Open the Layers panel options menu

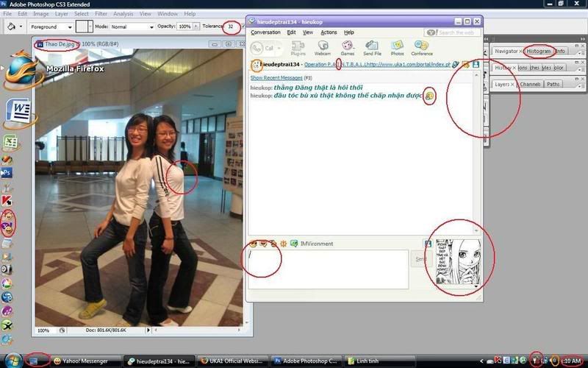581,86
